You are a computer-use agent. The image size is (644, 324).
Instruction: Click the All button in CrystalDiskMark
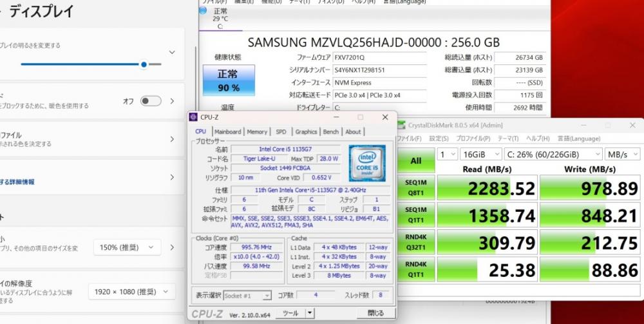click(416, 160)
